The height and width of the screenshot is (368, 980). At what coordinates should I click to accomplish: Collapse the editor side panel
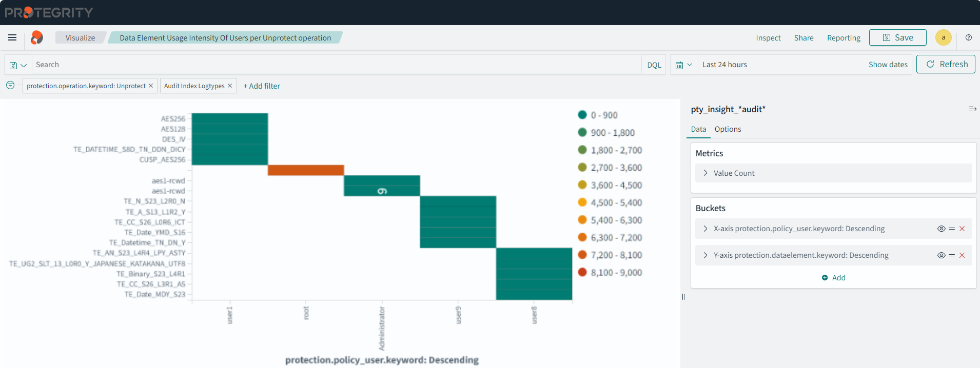click(972, 109)
